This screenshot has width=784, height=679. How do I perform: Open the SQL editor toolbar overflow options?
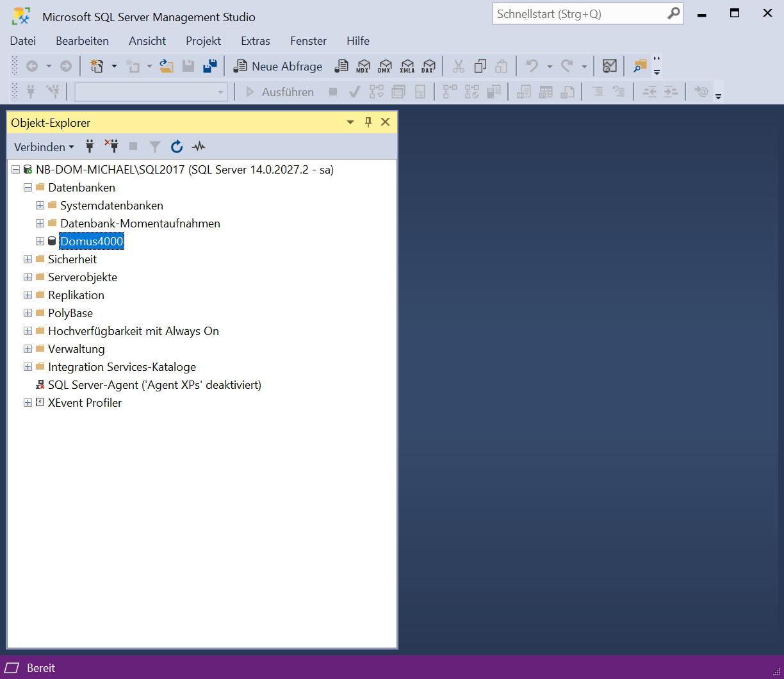[719, 97]
